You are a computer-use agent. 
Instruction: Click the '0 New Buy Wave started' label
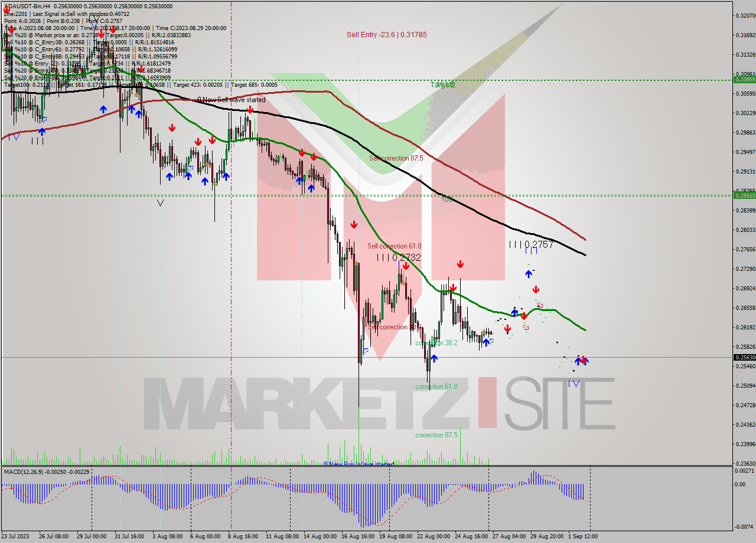tap(359, 464)
